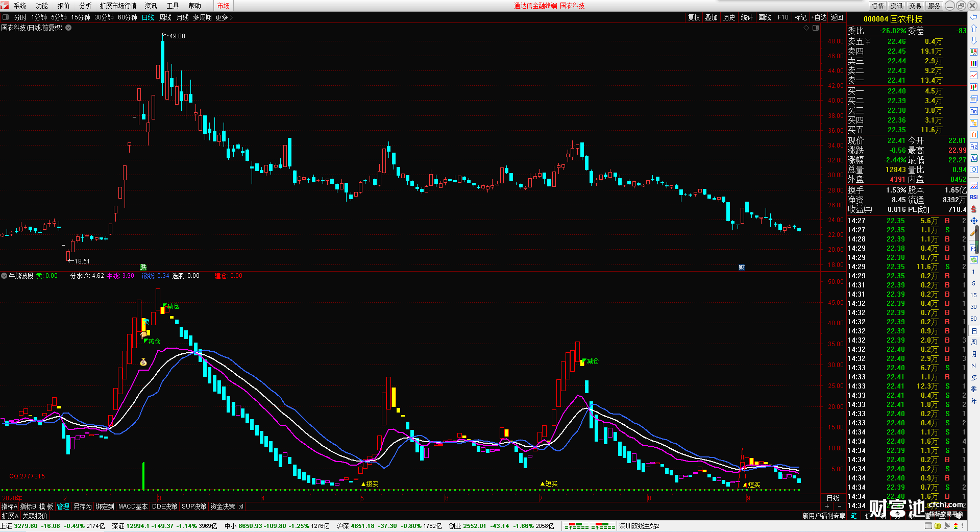Click the +自选 add to watchlist button
The width and height of the screenshot is (980, 532).
pyautogui.click(x=819, y=17)
